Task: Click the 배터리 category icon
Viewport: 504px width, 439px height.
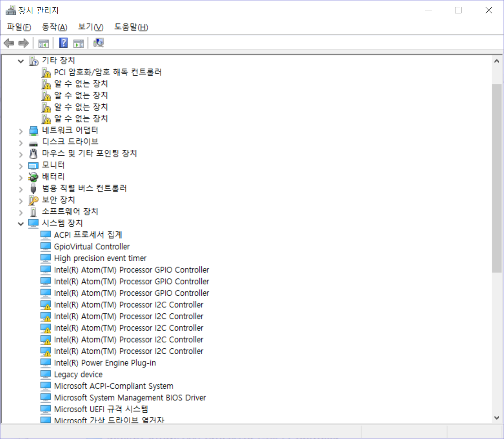Action: [33, 177]
